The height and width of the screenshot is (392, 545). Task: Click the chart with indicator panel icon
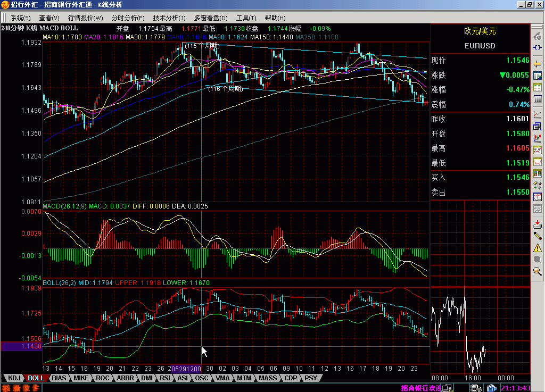(x=538, y=149)
